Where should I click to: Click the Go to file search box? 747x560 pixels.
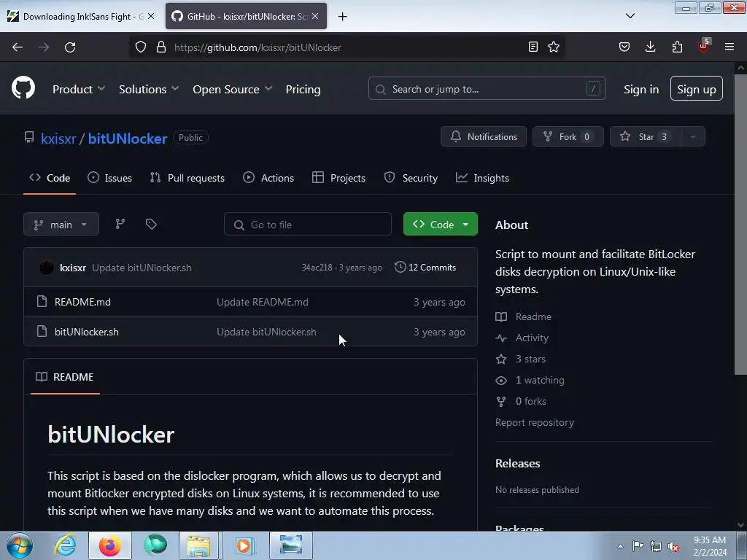[x=308, y=225]
